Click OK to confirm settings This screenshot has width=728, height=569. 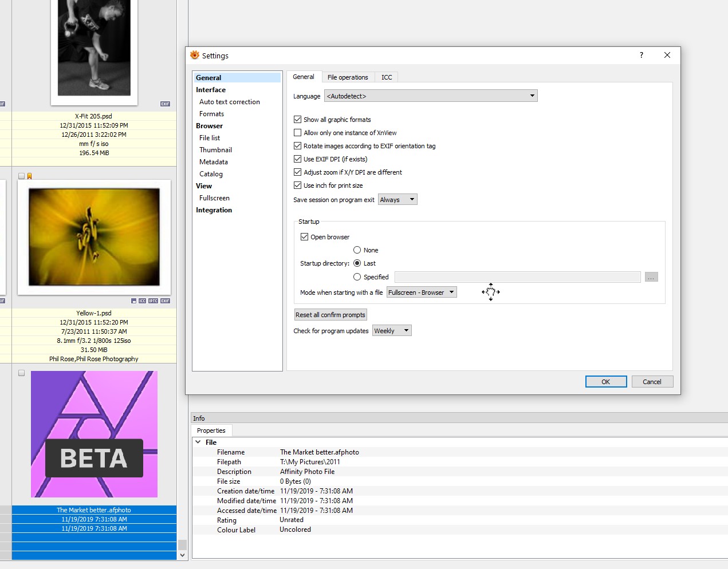point(605,382)
